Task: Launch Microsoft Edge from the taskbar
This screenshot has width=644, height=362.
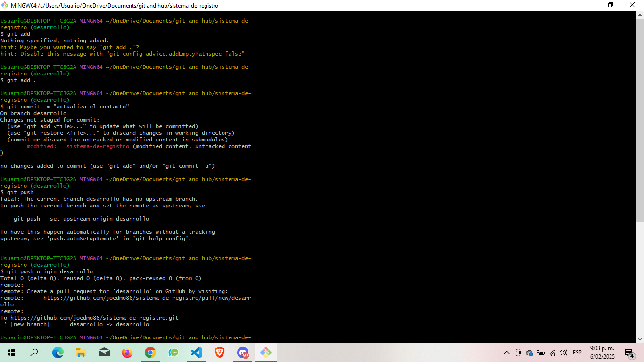Action: tap(58, 353)
